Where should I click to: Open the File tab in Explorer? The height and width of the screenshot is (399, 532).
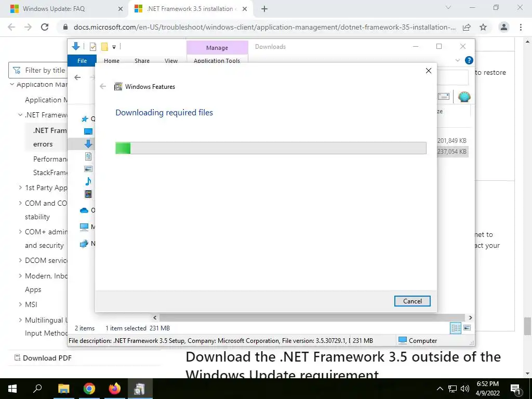click(x=82, y=61)
